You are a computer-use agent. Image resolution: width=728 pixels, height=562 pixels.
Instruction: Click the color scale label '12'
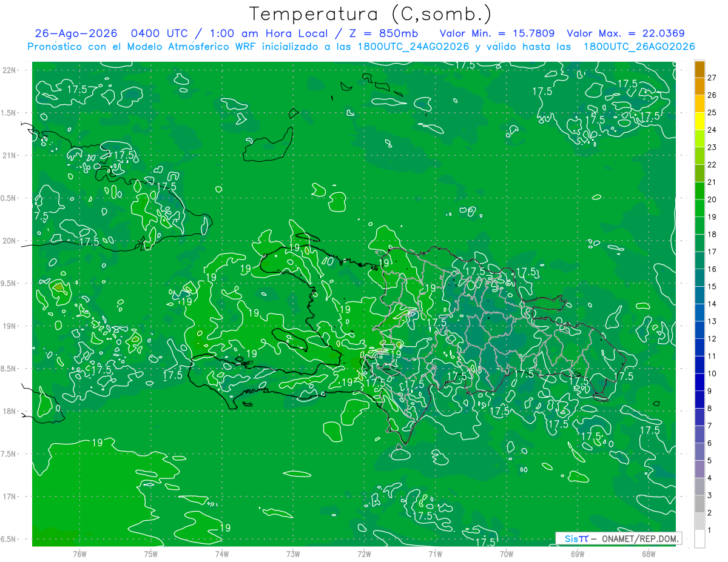coord(712,338)
